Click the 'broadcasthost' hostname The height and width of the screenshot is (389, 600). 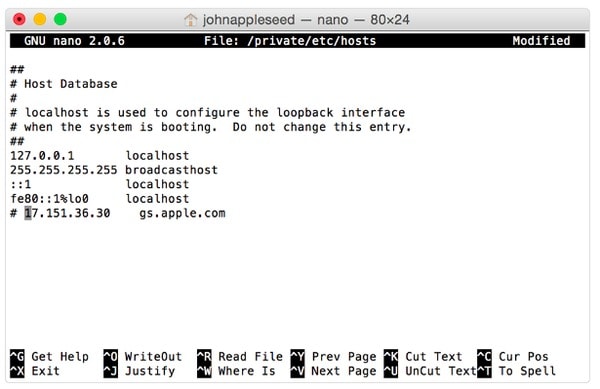click(x=171, y=170)
